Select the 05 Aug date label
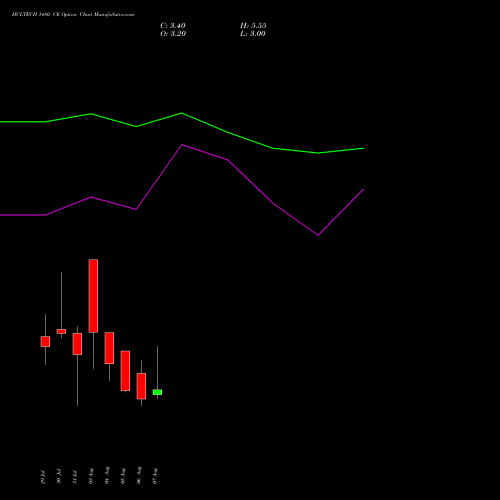Screen dimensions: 500x500 click(123, 476)
